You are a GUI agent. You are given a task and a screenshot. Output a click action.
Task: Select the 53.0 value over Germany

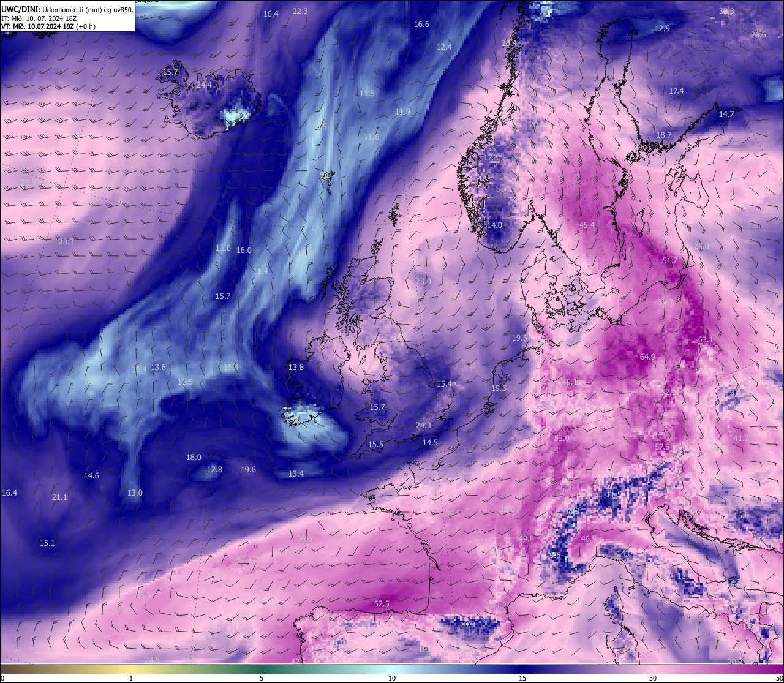[x=561, y=439]
